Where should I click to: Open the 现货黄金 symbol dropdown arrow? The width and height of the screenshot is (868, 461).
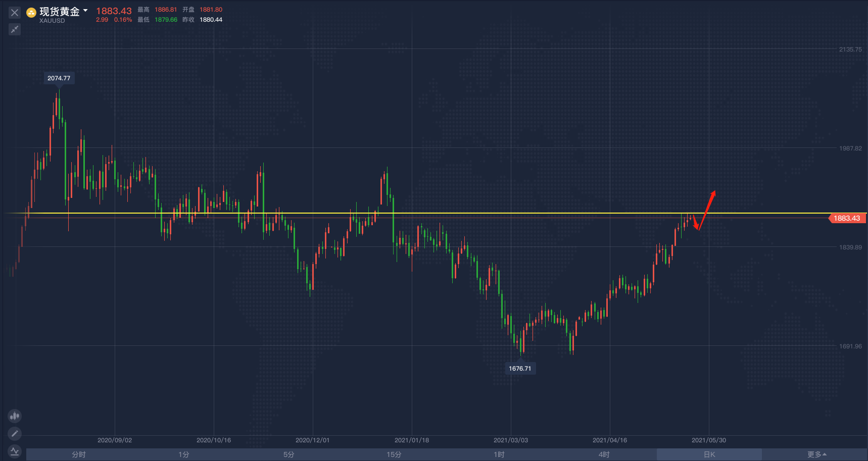click(85, 11)
